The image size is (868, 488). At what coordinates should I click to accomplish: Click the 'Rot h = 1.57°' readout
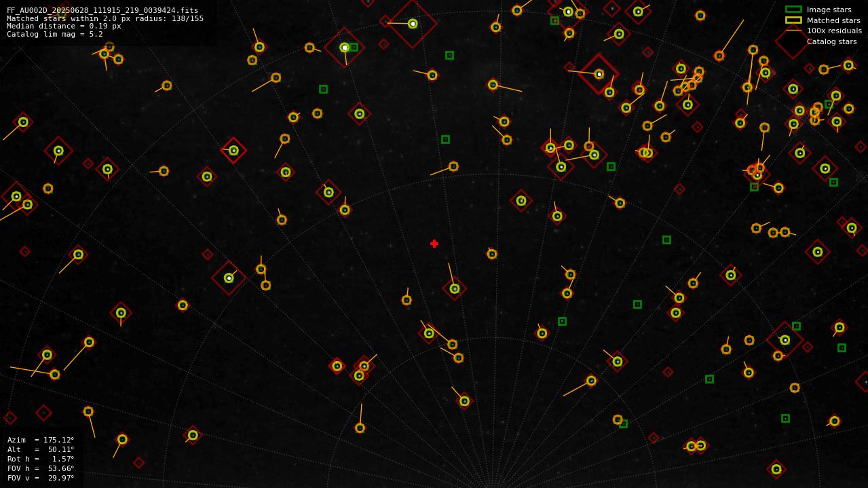click(41, 459)
